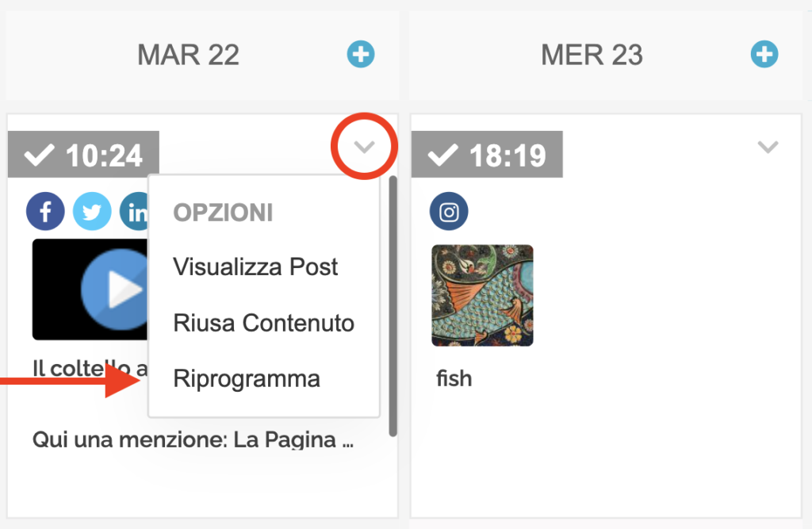812x529 pixels.
Task: Click the 10:24 scheduled time badge
Action: click(x=83, y=154)
